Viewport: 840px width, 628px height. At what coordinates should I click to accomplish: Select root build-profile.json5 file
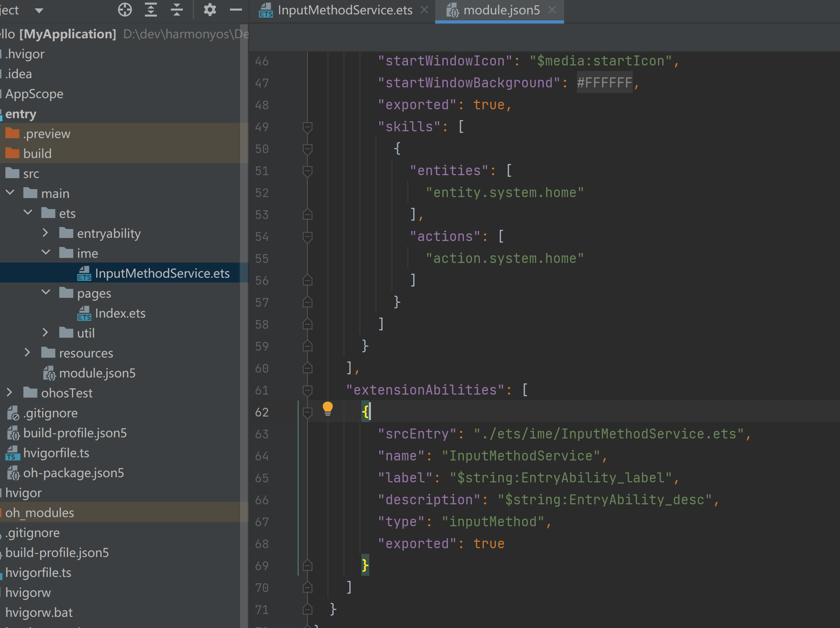[57, 552]
